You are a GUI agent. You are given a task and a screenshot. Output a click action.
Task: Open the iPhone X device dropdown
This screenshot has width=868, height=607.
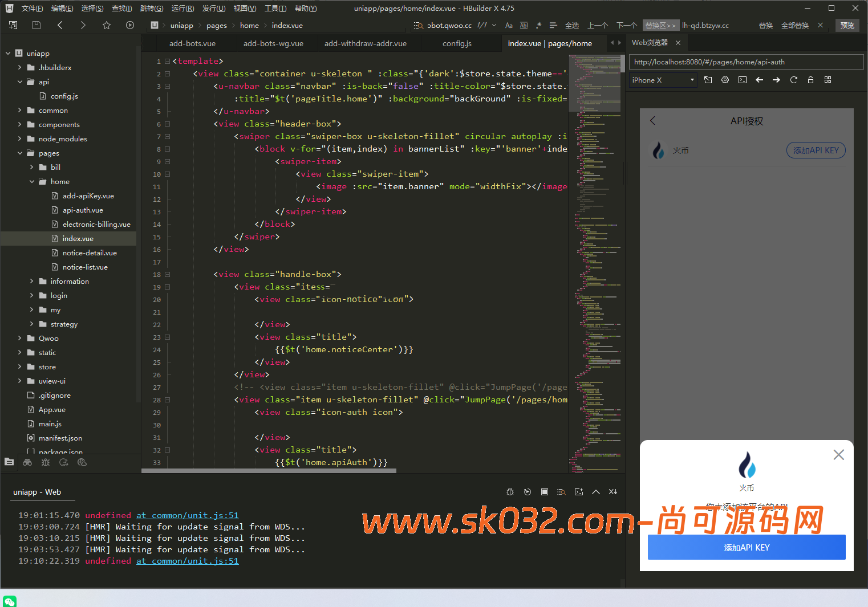(663, 80)
